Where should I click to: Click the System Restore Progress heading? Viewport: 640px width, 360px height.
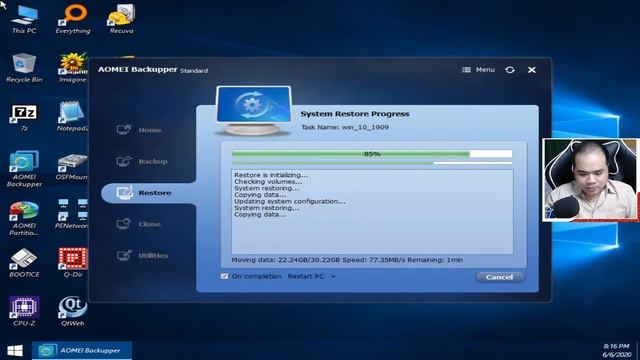355,114
